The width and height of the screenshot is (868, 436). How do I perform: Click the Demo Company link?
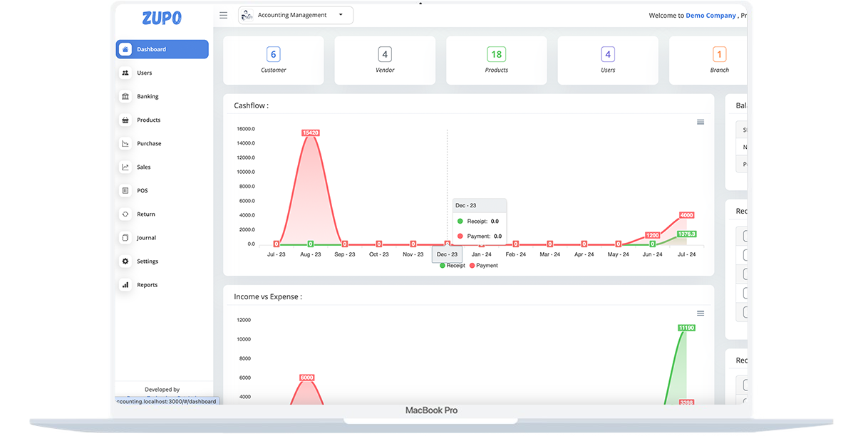(x=710, y=15)
